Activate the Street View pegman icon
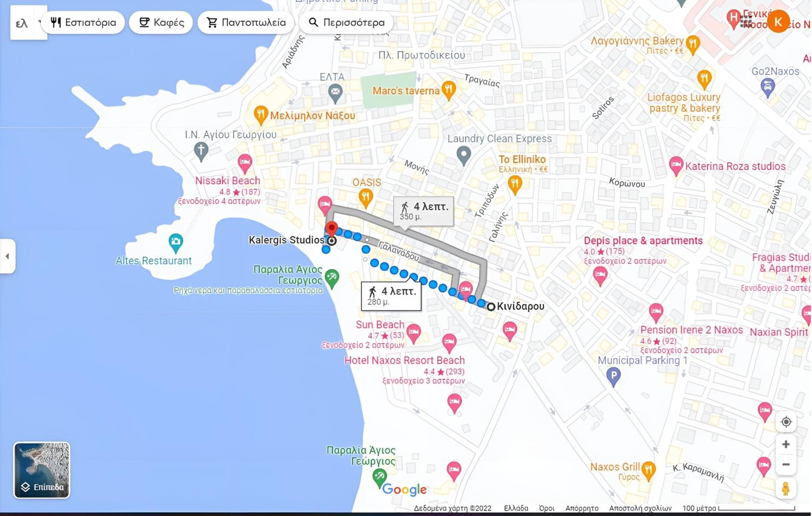 pyautogui.click(x=786, y=488)
